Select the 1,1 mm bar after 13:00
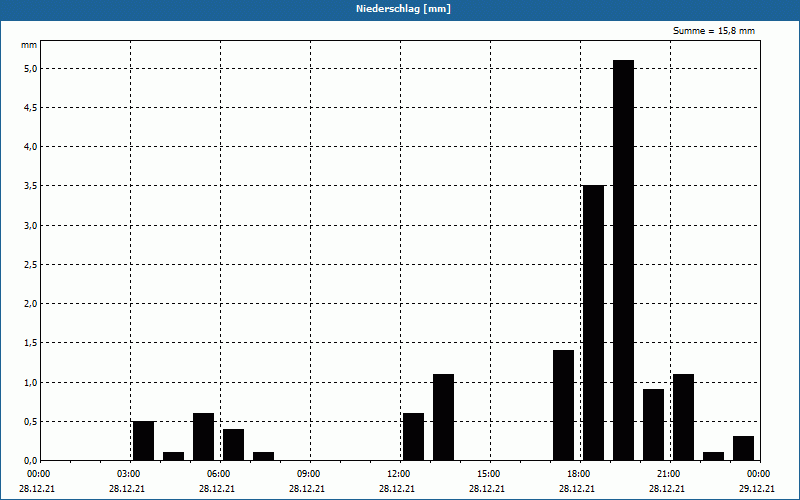Viewport: 800px width, 500px height. point(443,417)
